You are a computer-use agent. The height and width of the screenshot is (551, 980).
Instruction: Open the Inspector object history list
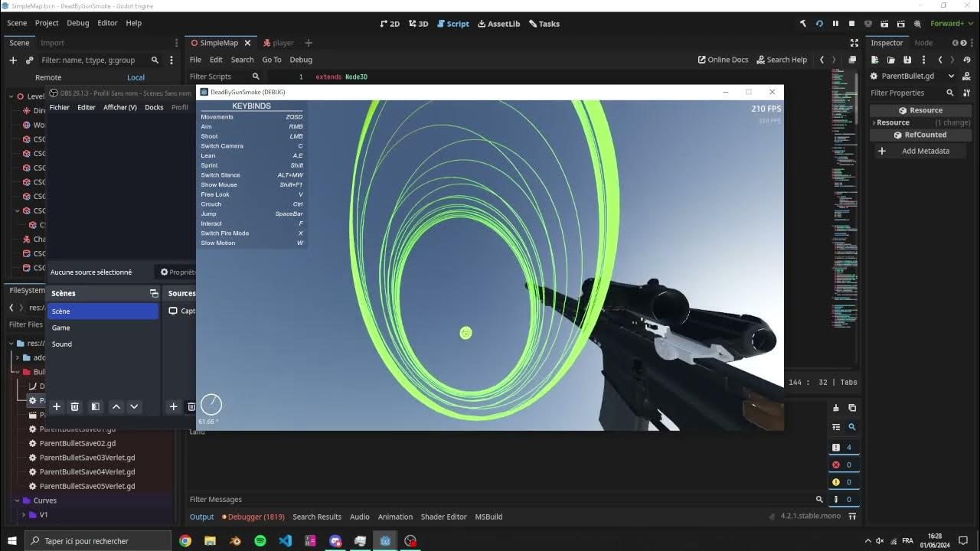coord(966,60)
